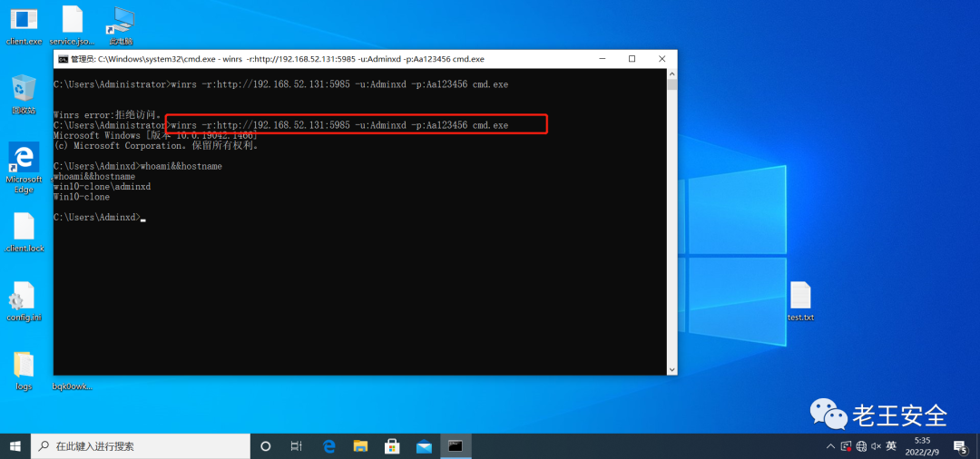Maximize the cmd.exe window
Viewport: 980px width, 459px height.
click(x=632, y=59)
